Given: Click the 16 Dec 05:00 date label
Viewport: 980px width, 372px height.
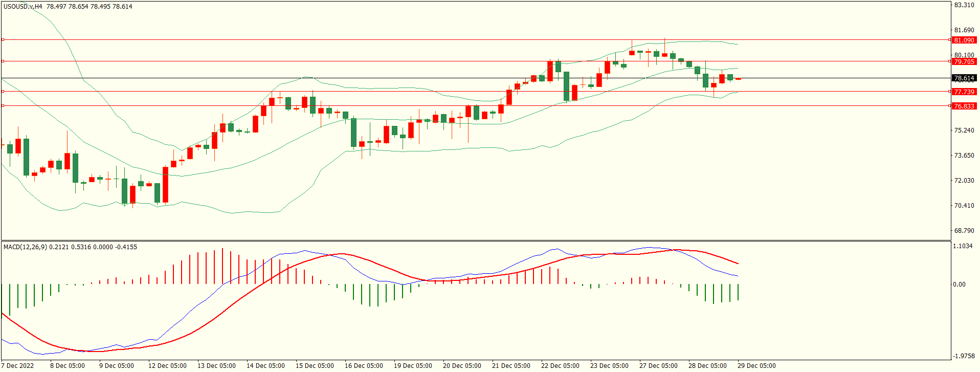Looking at the screenshot, I should (x=364, y=365).
